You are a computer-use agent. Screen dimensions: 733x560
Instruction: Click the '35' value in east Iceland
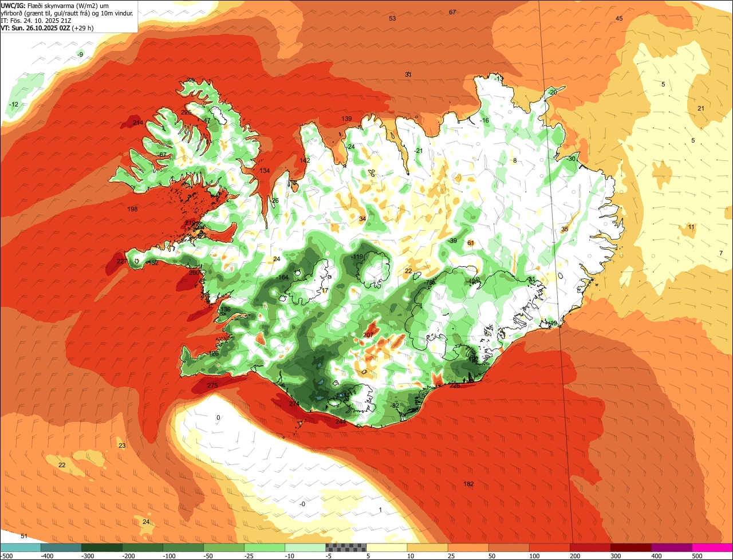coord(565,229)
